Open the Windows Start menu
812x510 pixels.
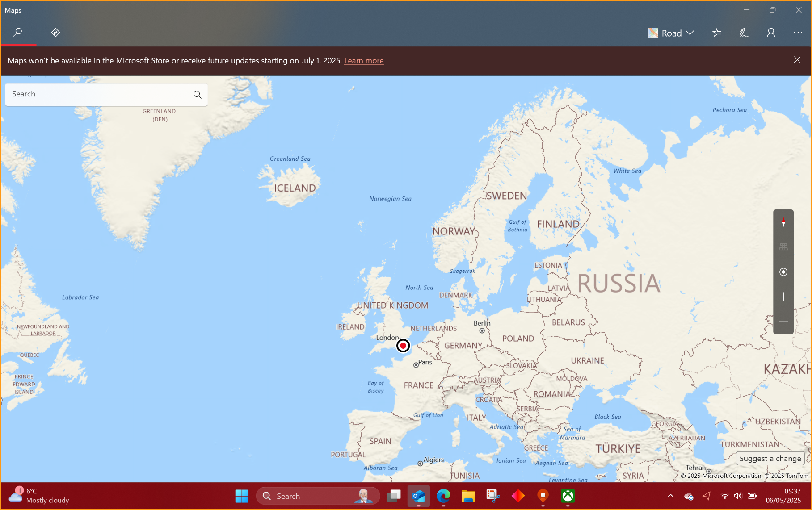pyautogui.click(x=242, y=496)
